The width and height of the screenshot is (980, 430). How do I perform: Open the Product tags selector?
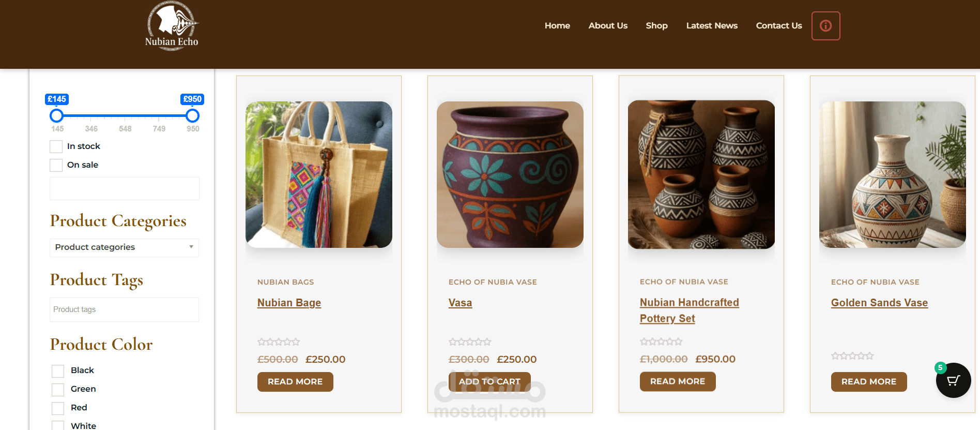(x=124, y=309)
